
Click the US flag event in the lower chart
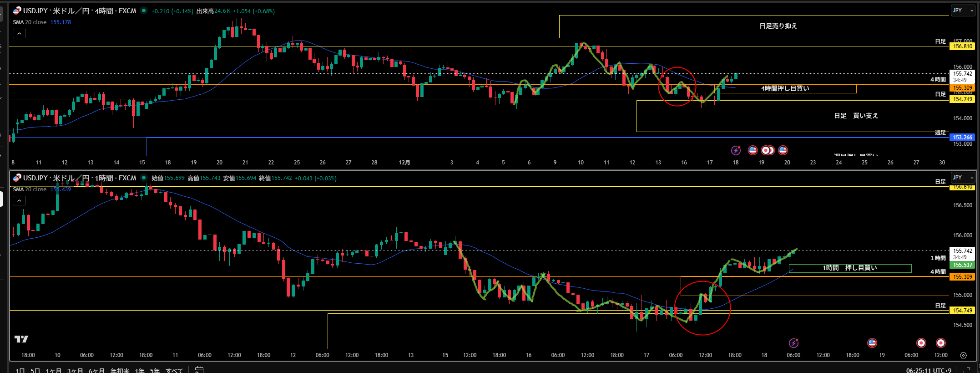pyautogui.click(x=872, y=343)
